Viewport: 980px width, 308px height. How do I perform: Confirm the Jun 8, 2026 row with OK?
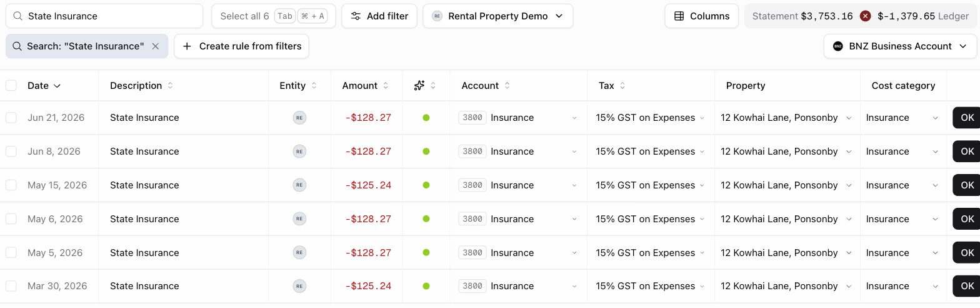pyautogui.click(x=967, y=151)
